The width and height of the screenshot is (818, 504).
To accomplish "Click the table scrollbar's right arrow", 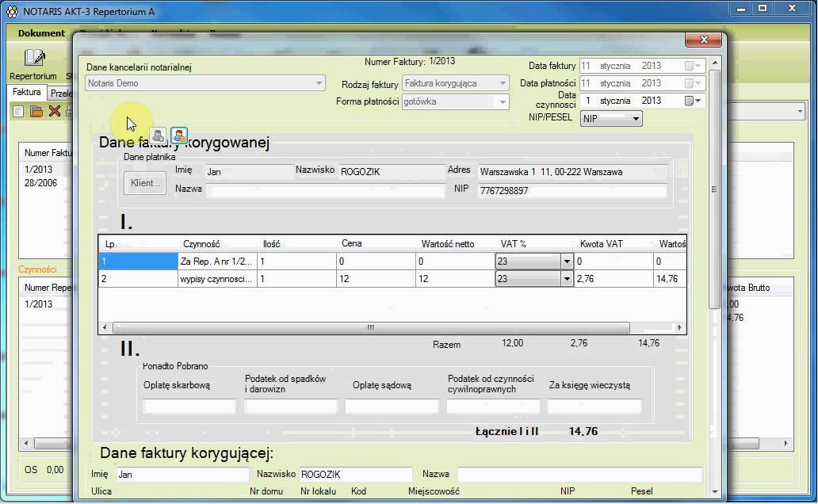I will pos(679,327).
